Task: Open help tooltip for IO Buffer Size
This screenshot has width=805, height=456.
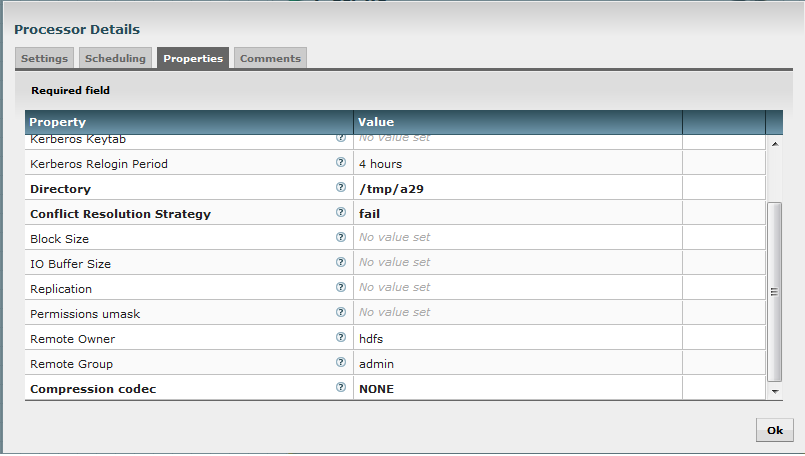Action: (341, 263)
